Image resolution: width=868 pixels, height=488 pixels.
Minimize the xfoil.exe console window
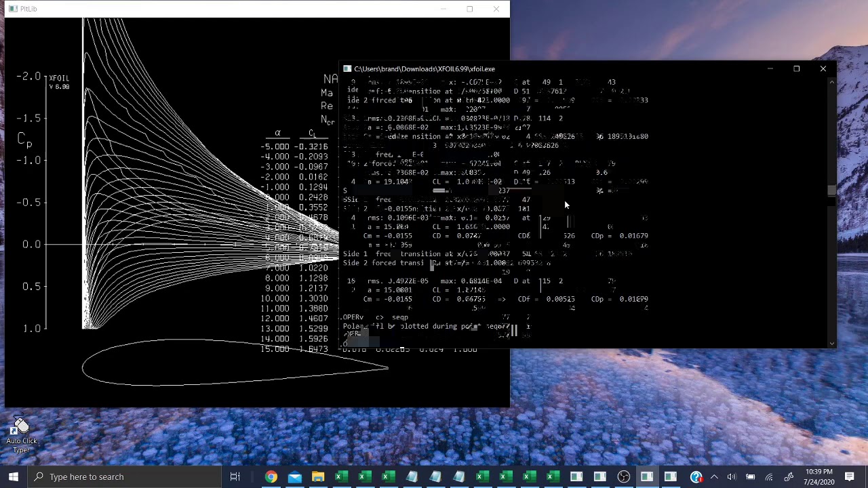(x=770, y=68)
